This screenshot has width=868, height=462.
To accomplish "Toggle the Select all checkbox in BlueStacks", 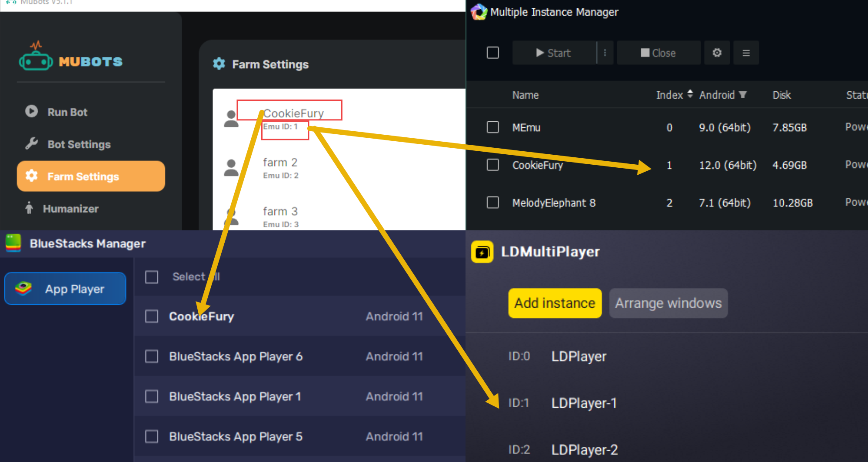I will [151, 277].
